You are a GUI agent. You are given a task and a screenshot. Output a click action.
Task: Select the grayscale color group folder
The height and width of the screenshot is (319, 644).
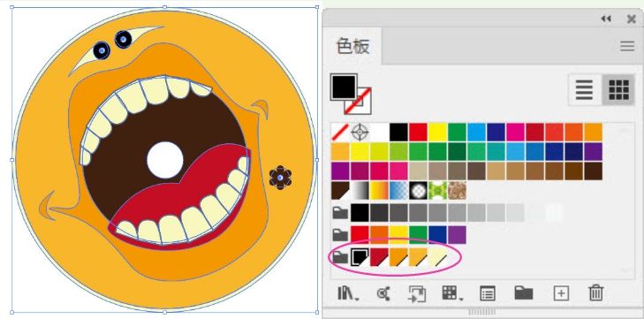340,213
